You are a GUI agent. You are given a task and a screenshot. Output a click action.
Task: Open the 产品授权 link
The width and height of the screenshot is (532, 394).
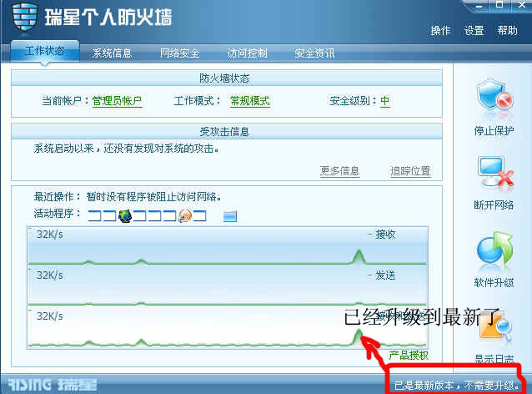pos(409,356)
